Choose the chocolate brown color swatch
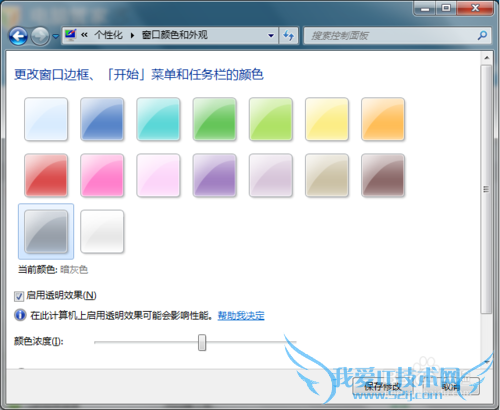500x410 pixels. point(383,175)
